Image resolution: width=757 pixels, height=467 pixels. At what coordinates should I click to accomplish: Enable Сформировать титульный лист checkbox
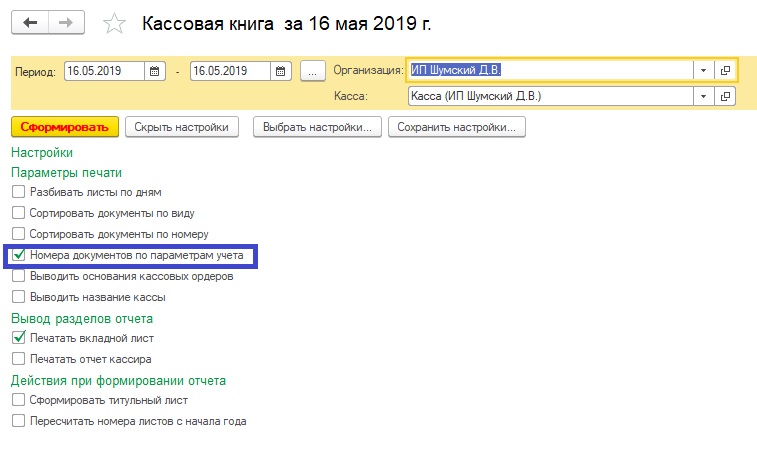[x=18, y=400]
